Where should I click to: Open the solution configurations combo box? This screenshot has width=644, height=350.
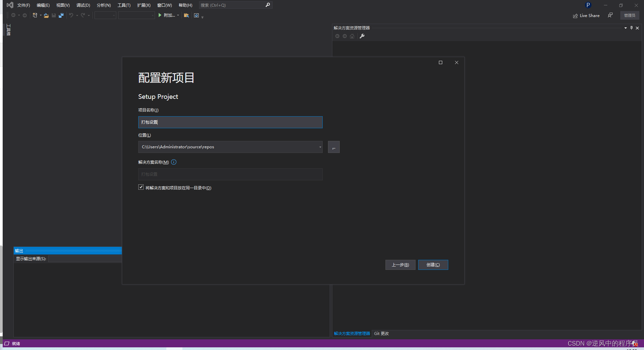[105, 15]
